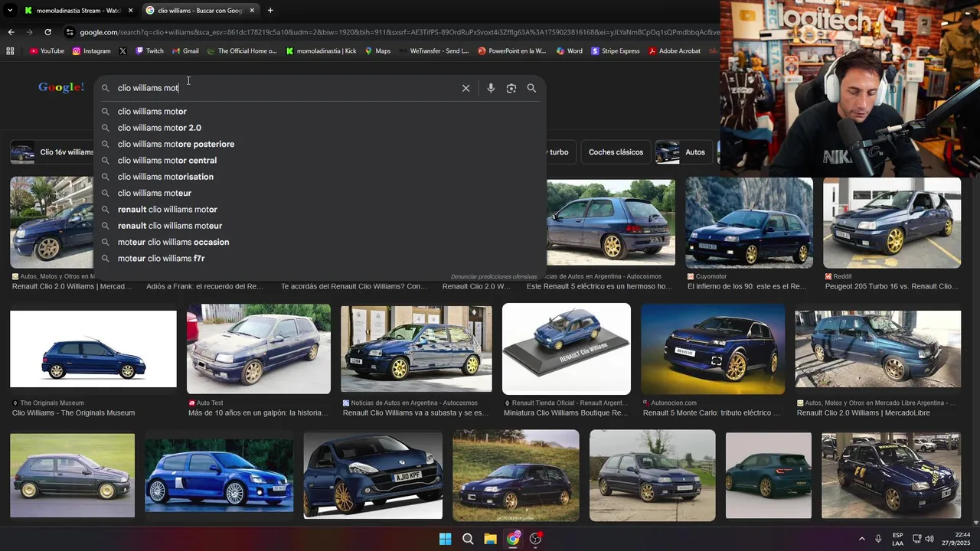Reload the page with the refresh icon

pyautogui.click(x=47, y=32)
